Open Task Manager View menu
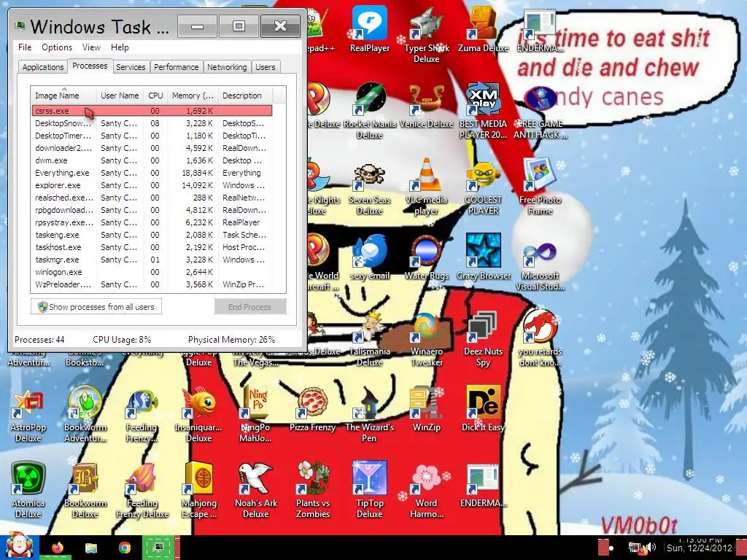 click(91, 47)
